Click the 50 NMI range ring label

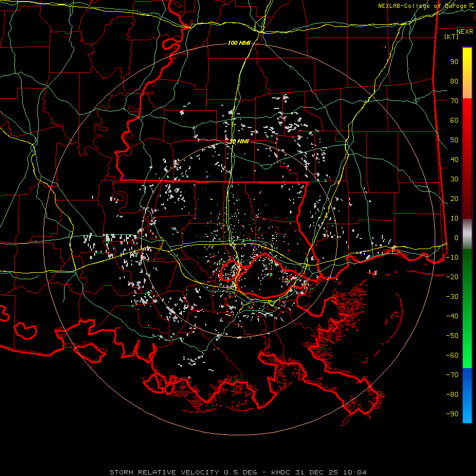pyautogui.click(x=239, y=141)
